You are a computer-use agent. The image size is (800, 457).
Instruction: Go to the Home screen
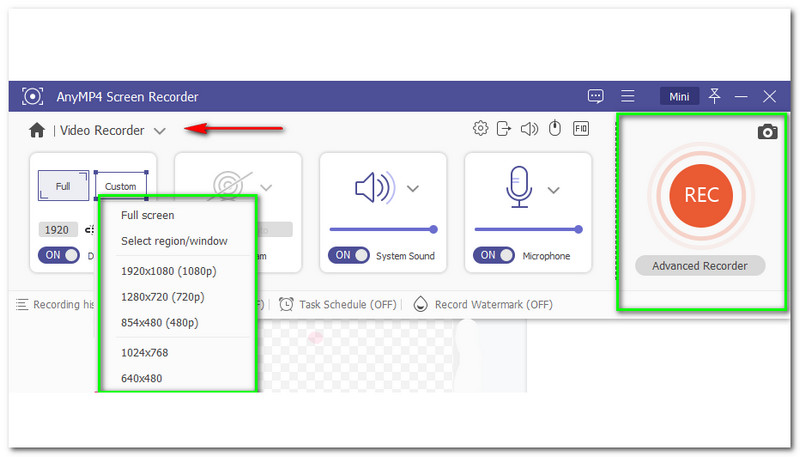37,130
